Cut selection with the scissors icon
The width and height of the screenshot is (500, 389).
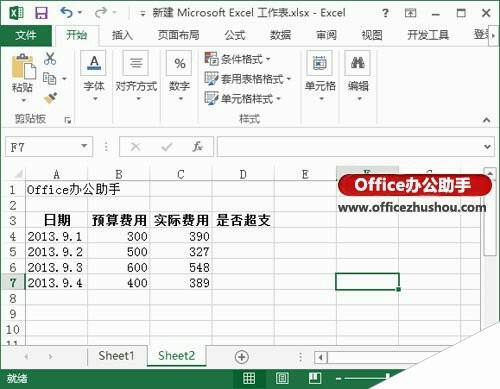pos(50,59)
